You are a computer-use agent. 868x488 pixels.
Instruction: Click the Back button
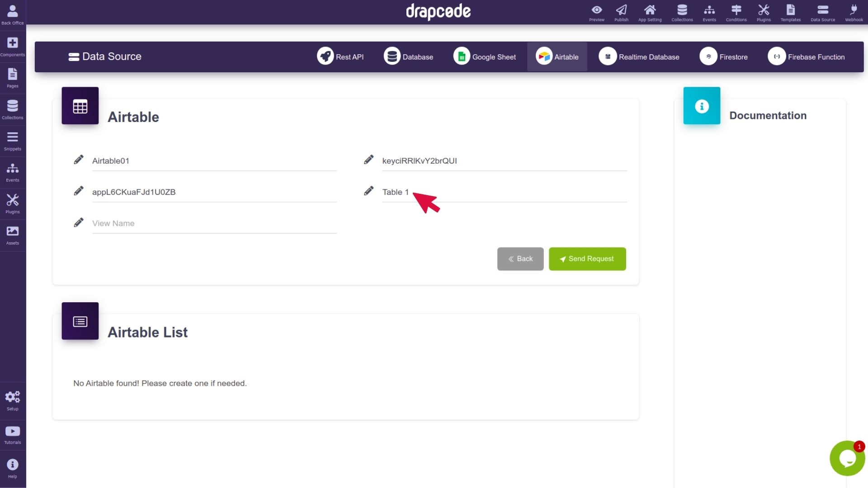click(520, 259)
